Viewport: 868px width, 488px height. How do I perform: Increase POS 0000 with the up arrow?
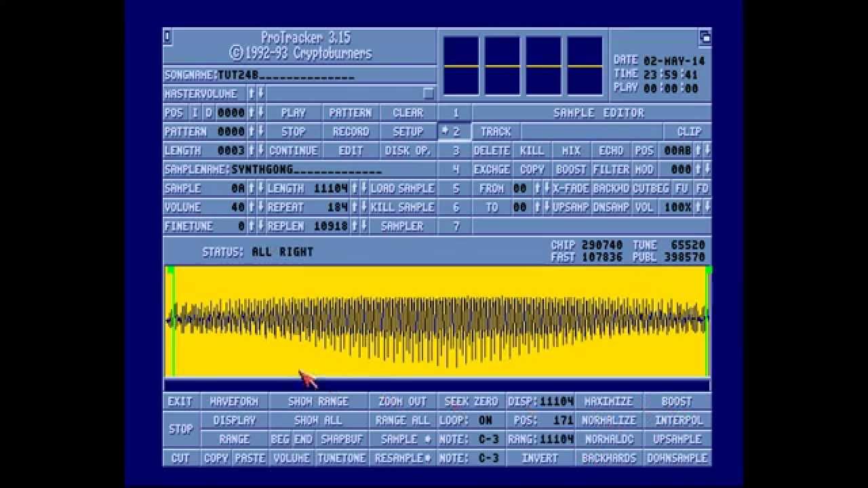252,113
